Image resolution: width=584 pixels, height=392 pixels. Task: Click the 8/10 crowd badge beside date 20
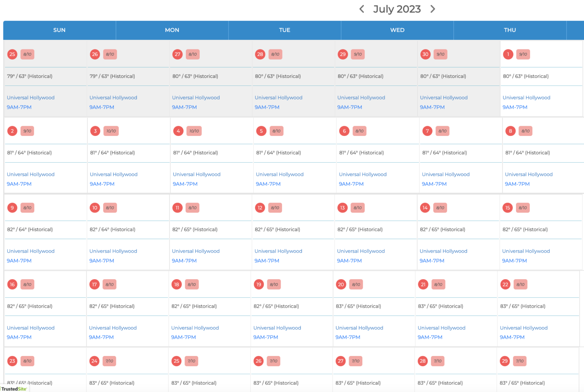coord(356,285)
